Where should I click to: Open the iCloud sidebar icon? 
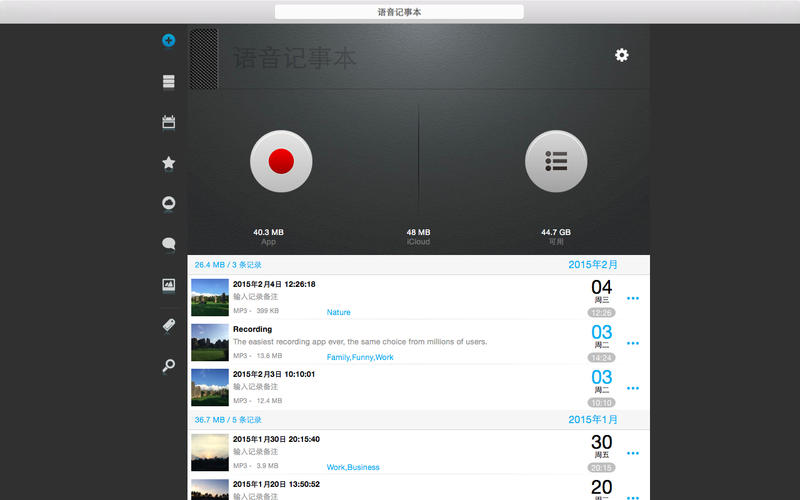click(168, 203)
